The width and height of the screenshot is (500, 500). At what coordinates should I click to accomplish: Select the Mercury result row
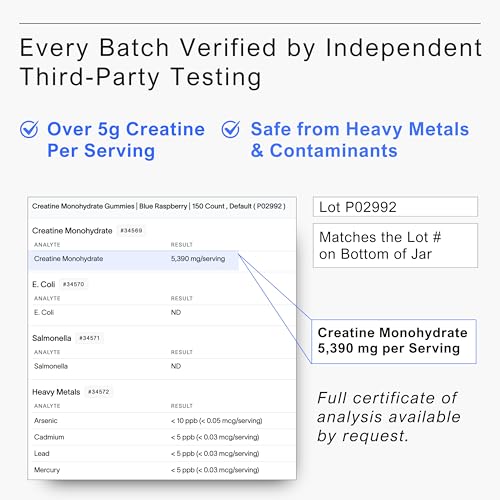pyautogui.click(x=163, y=470)
